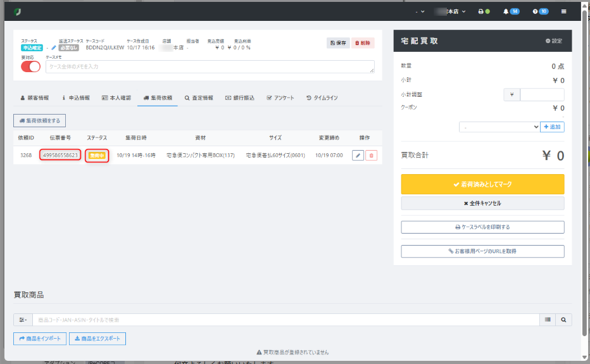Toggle the 要対応 switch
Image resolution: width=590 pixels, height=364 pixels.
click(x=30, y=66)
